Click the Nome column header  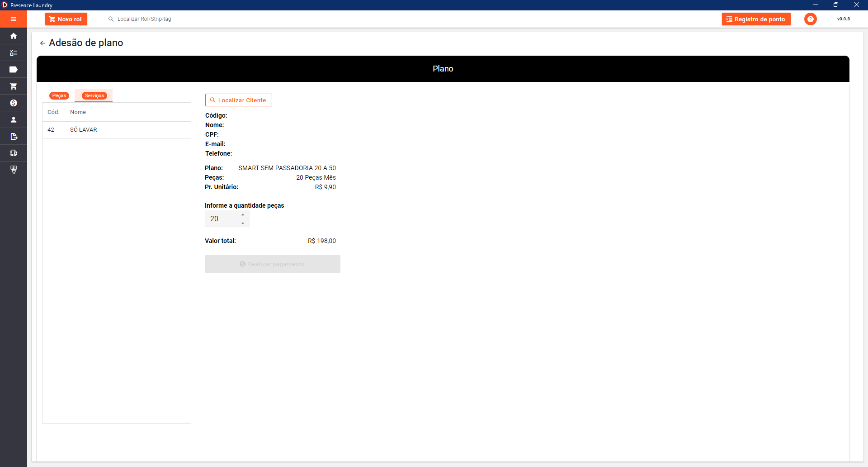(78, 112)
